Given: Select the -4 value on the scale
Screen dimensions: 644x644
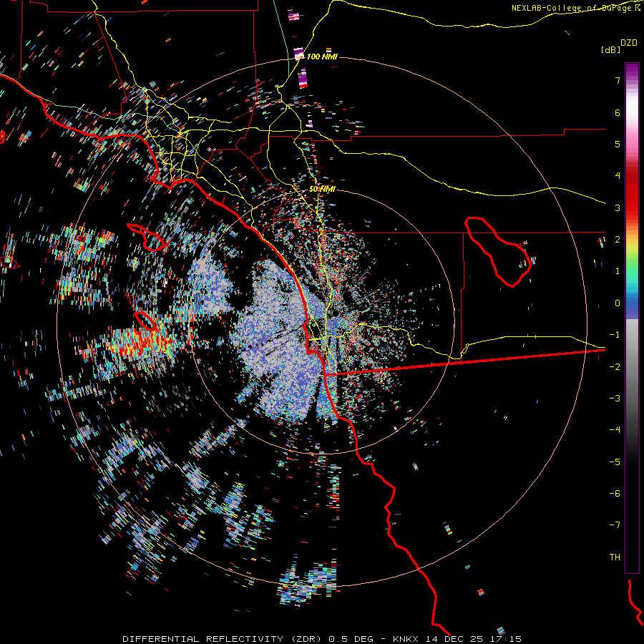Looking at the screenshot, I should click(x=615, y=430).
